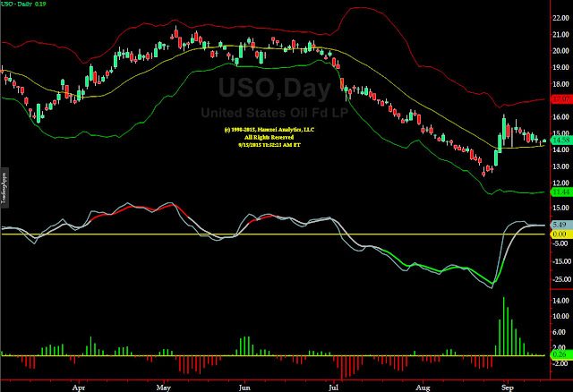The image size is (573, 392).
Task: Select the Jul label on the time axis
Action: 333,388
